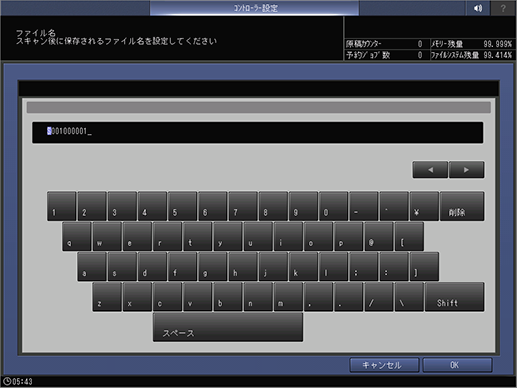
Task: Tap the caret key beside the yen key
Action: pyautogui.click(x=394, y=206)
